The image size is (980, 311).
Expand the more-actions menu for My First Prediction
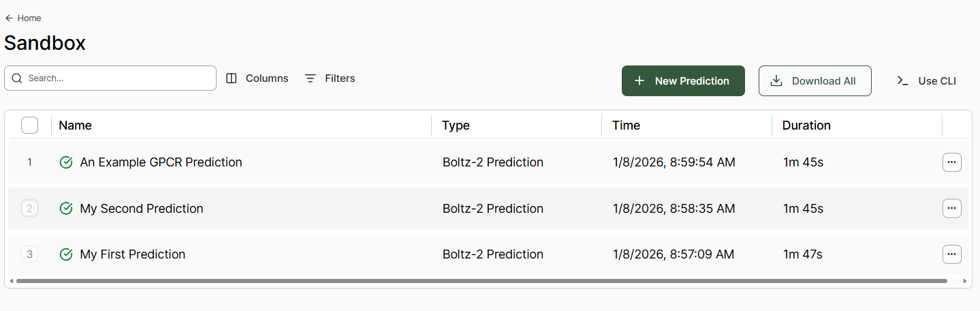pyautogui.click(x=951, y=254)
